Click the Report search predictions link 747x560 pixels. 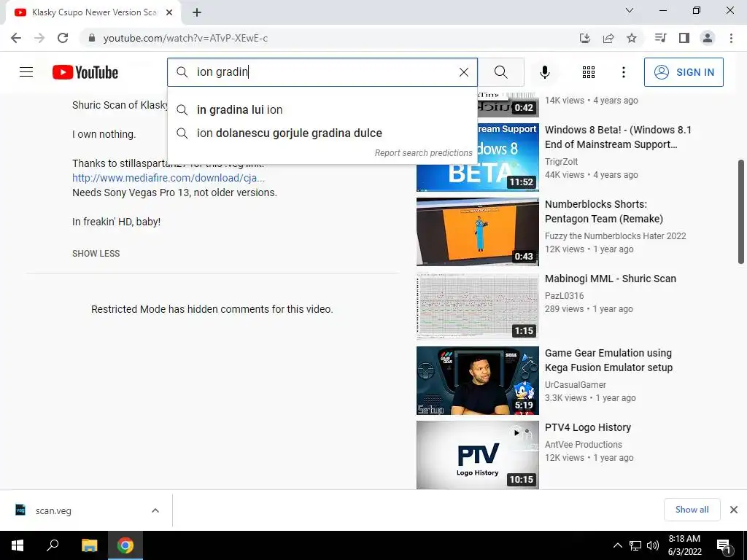423,153
